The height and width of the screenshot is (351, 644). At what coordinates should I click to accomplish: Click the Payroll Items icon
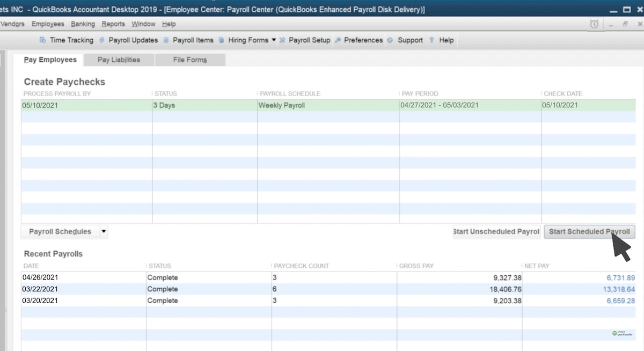(166, 40)
